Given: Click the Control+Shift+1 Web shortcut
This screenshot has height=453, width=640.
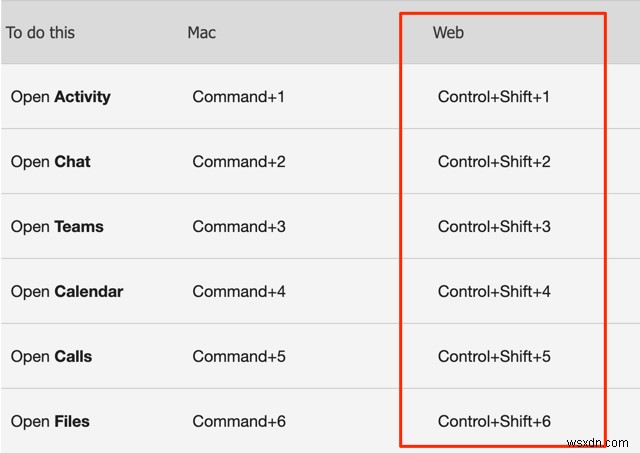Looking at the screenshot, I should pos(494,97).
